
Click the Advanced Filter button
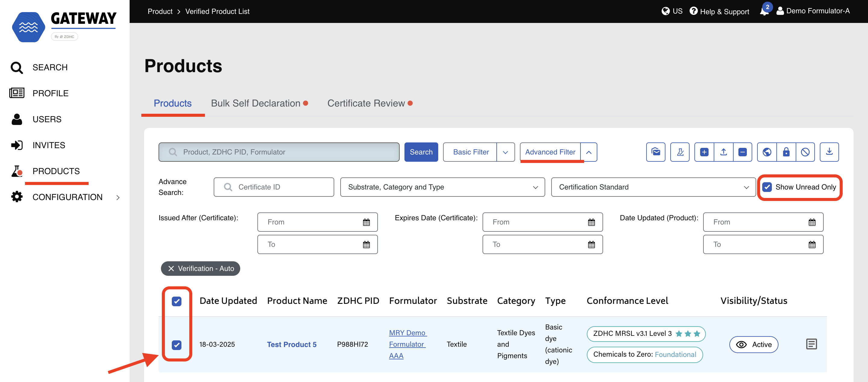coord(550,152)
